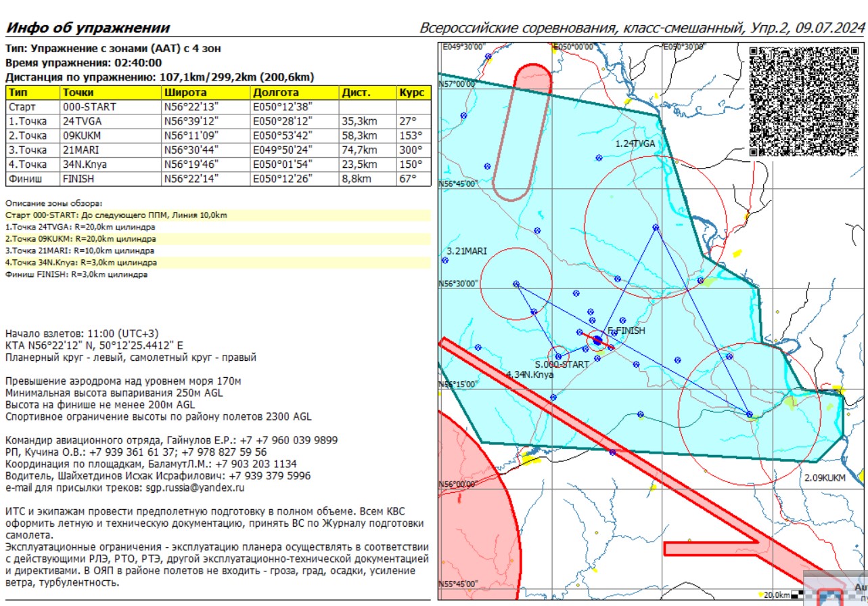
Task: Click the 09KUKM turnpoint marker on map
Action: coord(750,414)
